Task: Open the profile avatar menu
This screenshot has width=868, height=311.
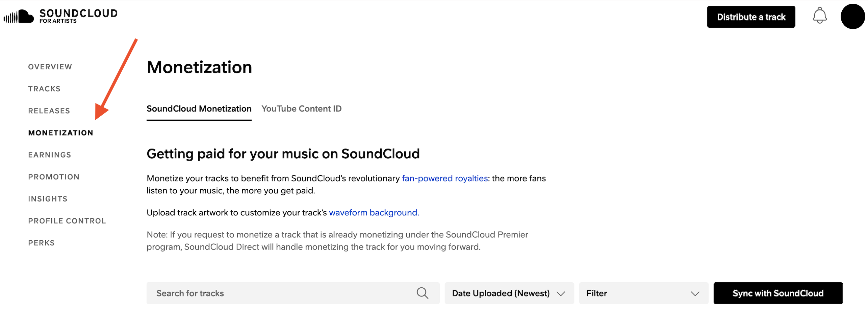Action: click(x=852, y=17)
